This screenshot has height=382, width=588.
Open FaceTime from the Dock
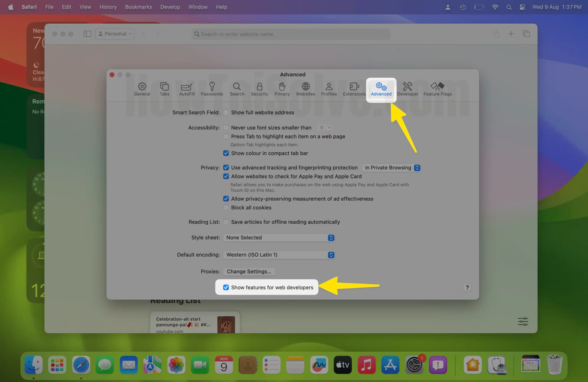click(200, 365)
